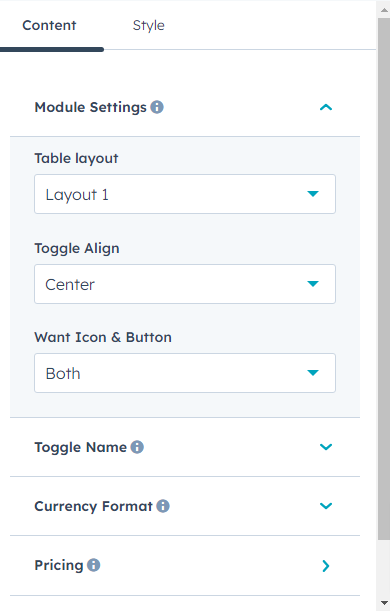The height and width of the screenshot is (611, 390).
Task: Click the Pricing heading text
Action: (59, 565)
